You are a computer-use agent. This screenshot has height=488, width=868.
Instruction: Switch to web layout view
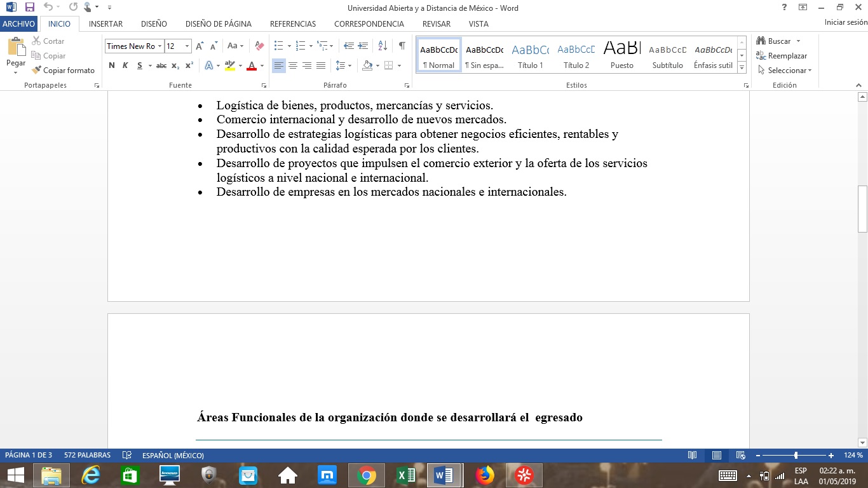[x=740, y=455]
